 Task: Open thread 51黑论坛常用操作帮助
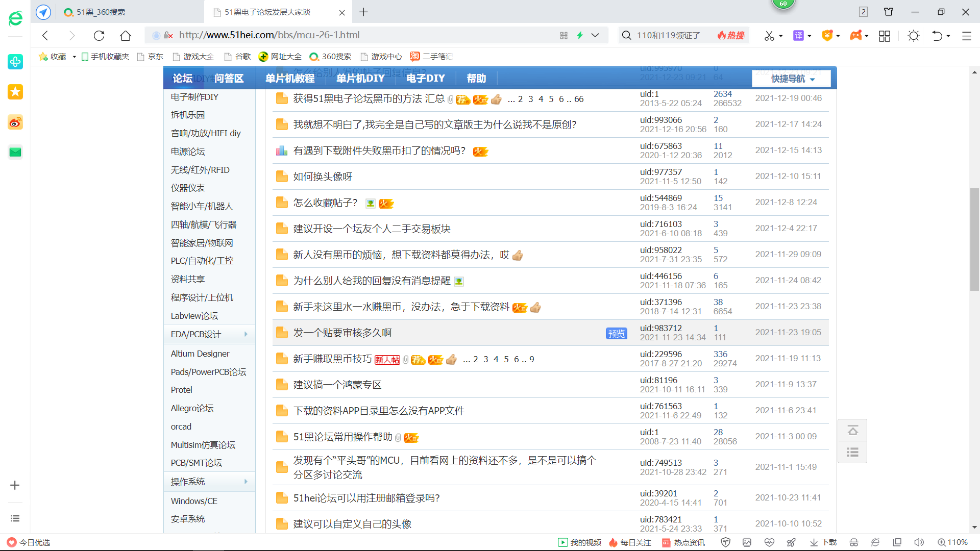pyautogui.click(x=342, y=437)
